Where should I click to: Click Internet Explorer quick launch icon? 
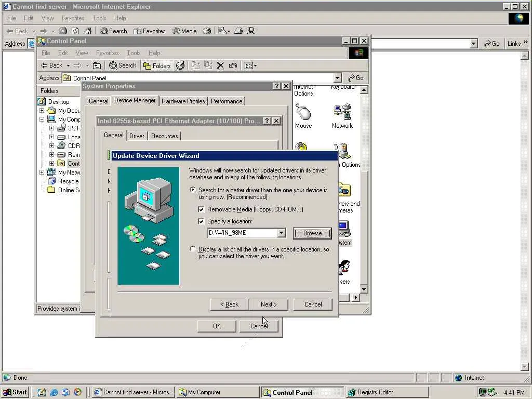pyautogui.click(x=54, y=392)
